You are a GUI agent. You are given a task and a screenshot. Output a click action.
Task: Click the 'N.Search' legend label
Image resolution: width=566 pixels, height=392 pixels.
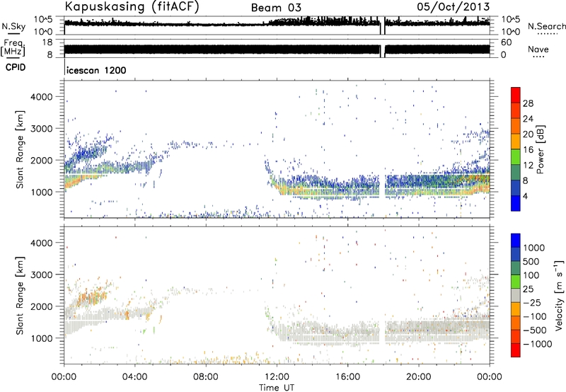[x=547, y=26]
